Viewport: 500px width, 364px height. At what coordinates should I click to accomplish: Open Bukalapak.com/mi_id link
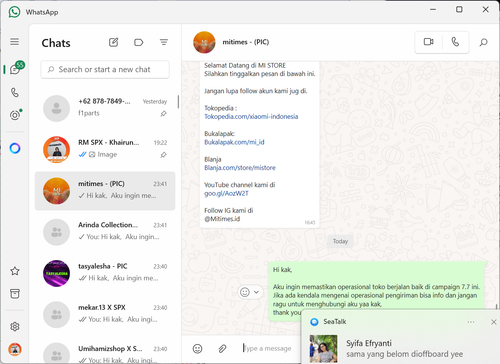234,142
